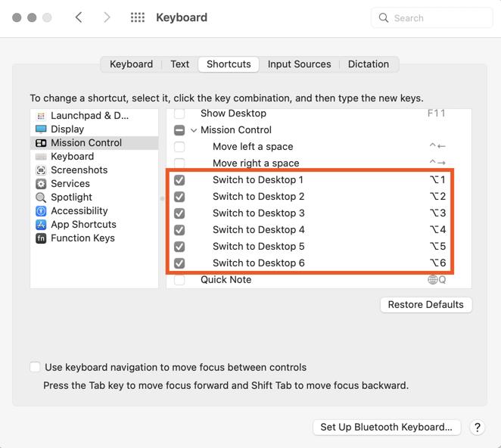Enable keyboard navigation focus checkbox
501x448 pixels.
pyautogui.click(x=35, y=367)
